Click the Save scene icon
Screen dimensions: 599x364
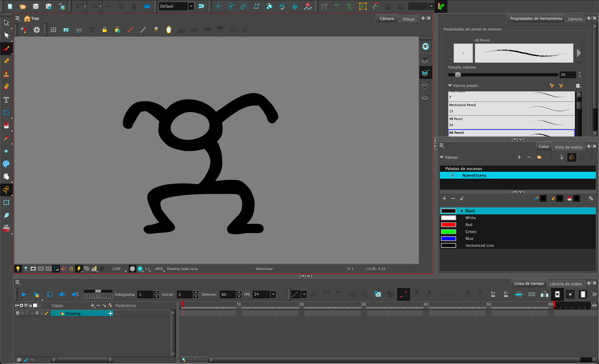[x=36, y=6]
